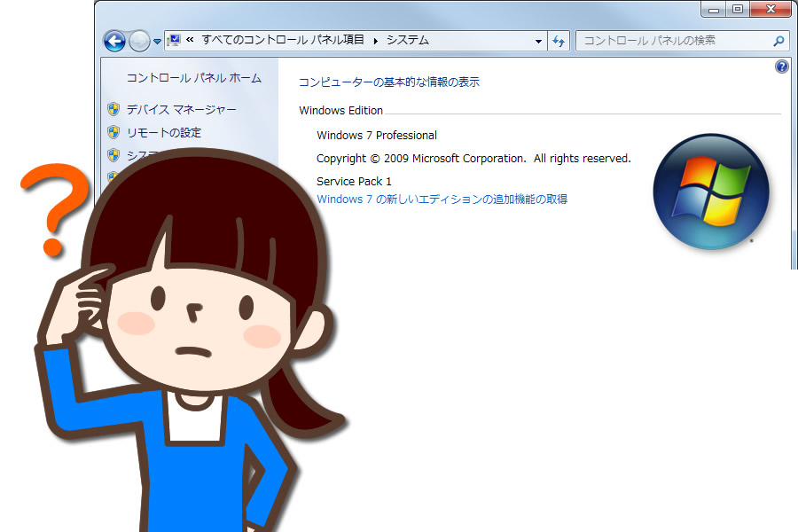Click the Windows 7 Professional text
This screenshot has height=532, width=798.
pos(377,136)
